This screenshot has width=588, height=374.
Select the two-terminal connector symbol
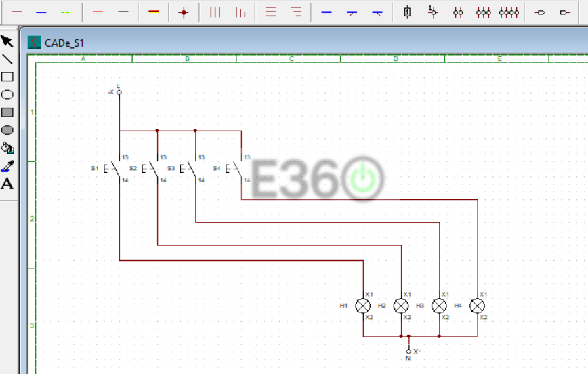458,12
